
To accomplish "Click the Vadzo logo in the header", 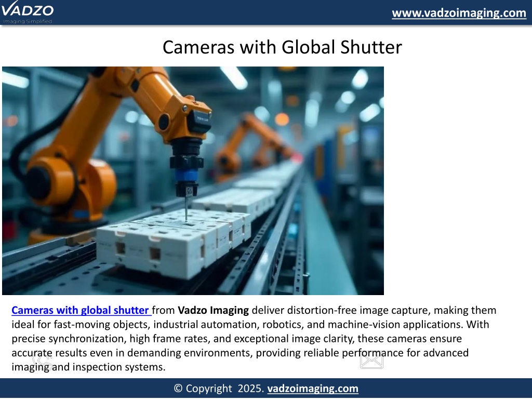I will click(x=27, y=10).
